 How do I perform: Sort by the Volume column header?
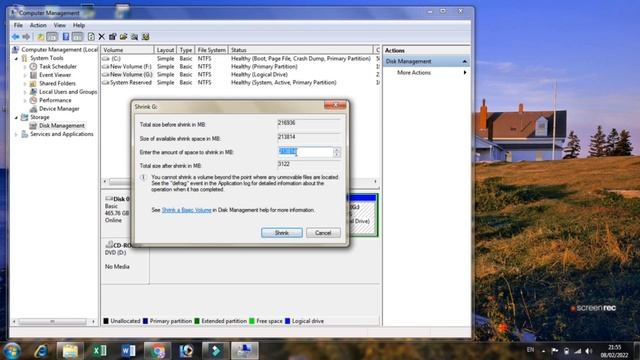pyautogui.click(x=127, y=50)
